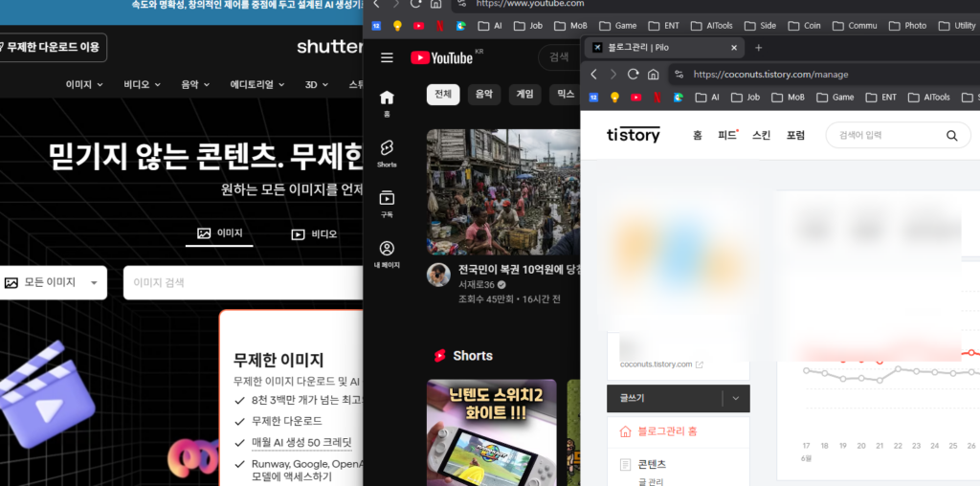Open channel avatar under the YouTube video

(438, 275)
